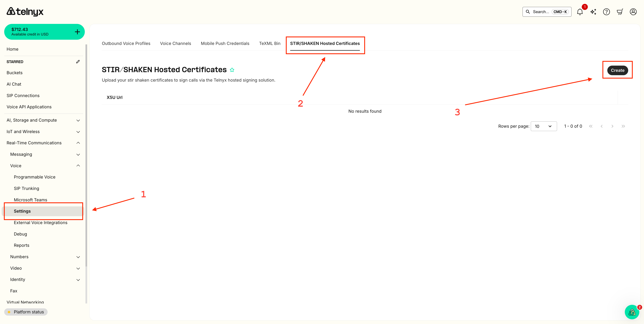The image size is (644, 324).
Task: Open the shopping cart icon
Action: pyautogui.click(x=620, y=12)
